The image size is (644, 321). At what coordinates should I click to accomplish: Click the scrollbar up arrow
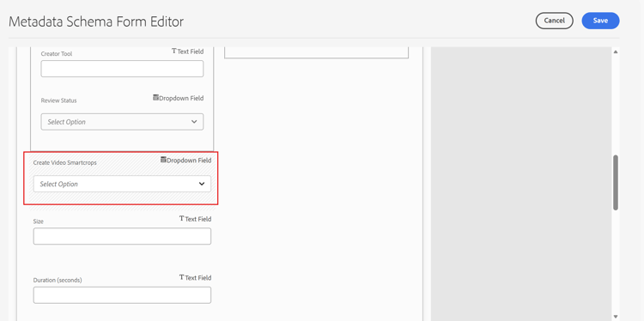tap(616, 51)
